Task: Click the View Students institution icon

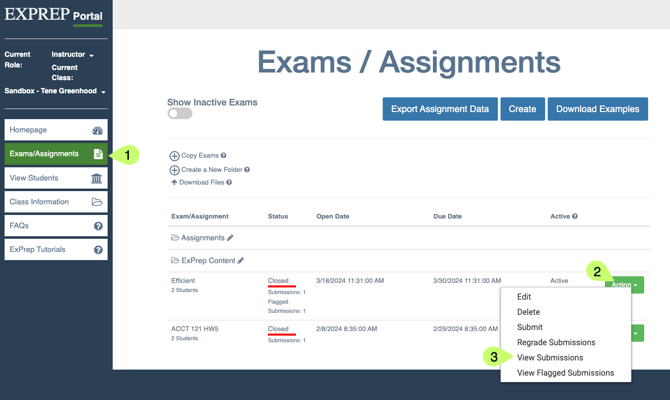Action: [x=97, y=178]
